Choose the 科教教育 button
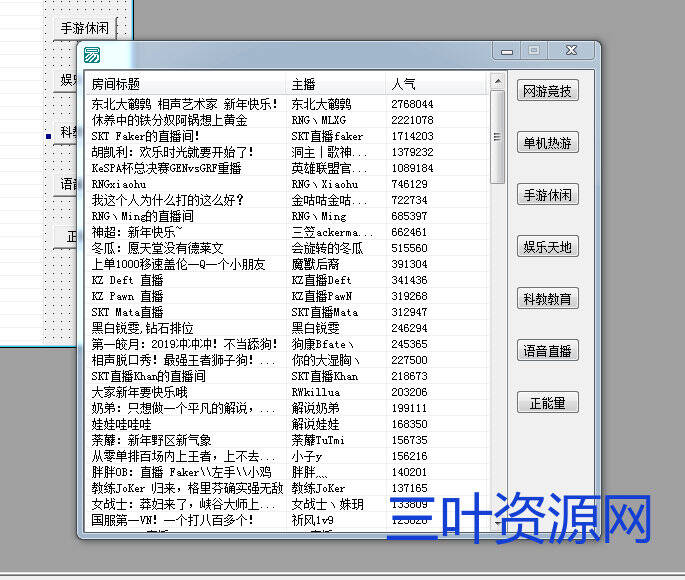 [547, 299]
